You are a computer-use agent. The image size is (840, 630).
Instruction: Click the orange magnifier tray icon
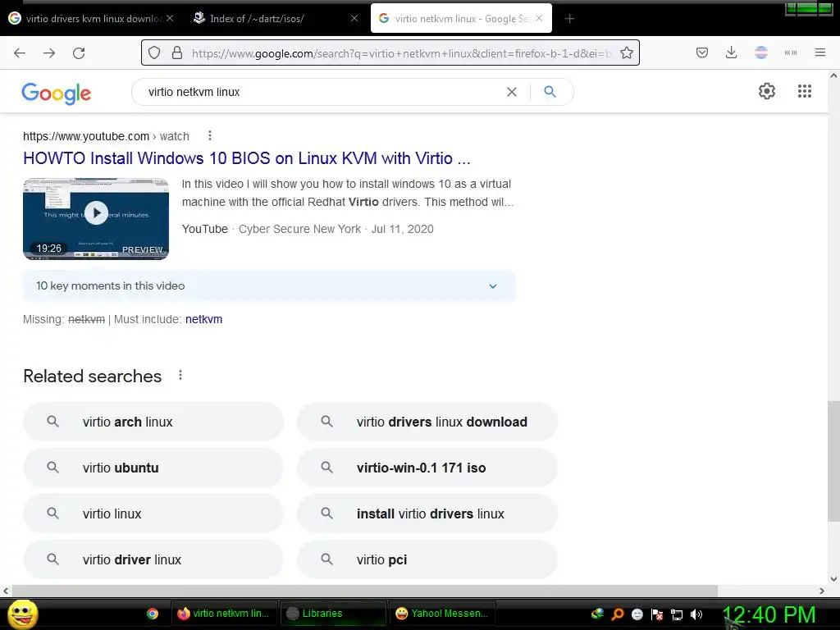click(x=617, y=614)
